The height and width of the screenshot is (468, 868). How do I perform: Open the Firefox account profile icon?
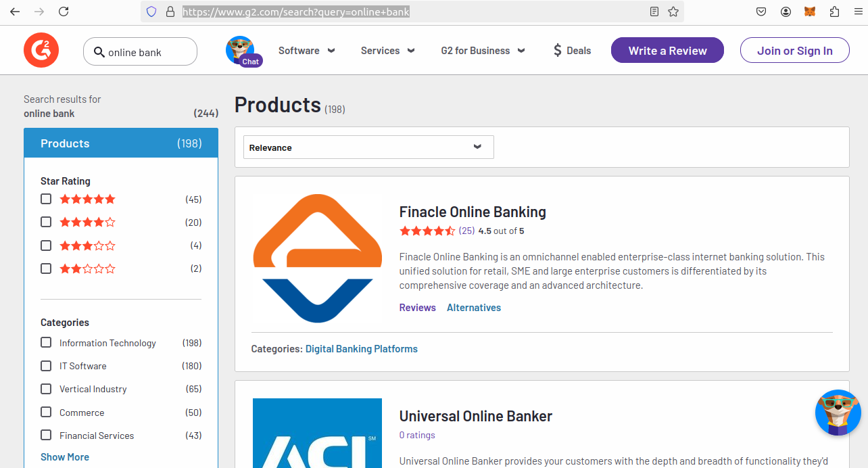(786, 11)
